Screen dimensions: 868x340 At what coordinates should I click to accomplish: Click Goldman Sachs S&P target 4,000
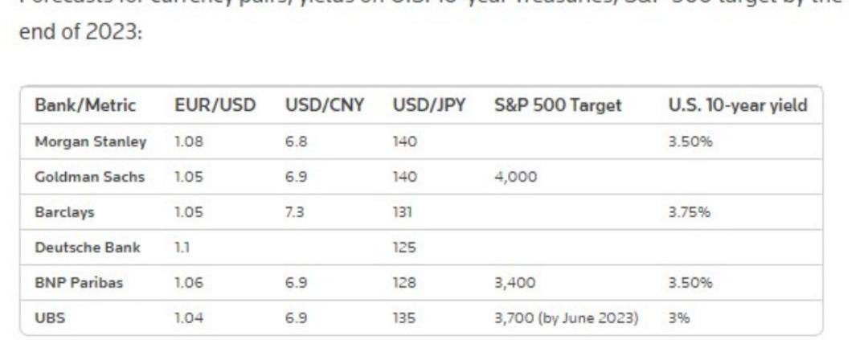(x=515, y=177)
